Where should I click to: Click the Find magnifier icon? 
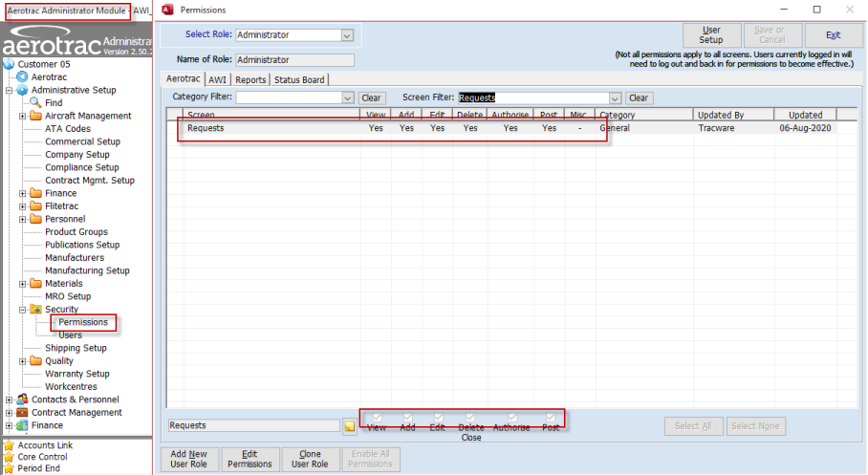pyautogui.click(x=36, y=102)
